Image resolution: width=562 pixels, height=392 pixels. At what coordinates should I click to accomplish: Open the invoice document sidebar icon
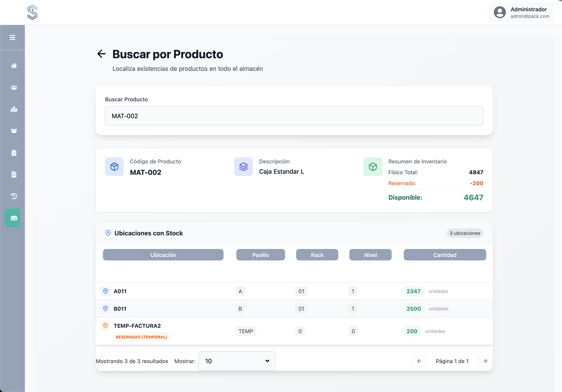coord(14,174)
